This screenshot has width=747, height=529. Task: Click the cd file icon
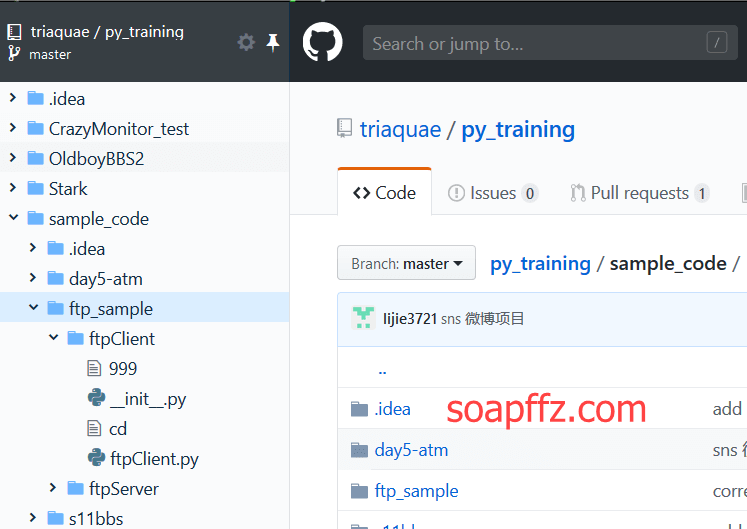tap(94, 428)
